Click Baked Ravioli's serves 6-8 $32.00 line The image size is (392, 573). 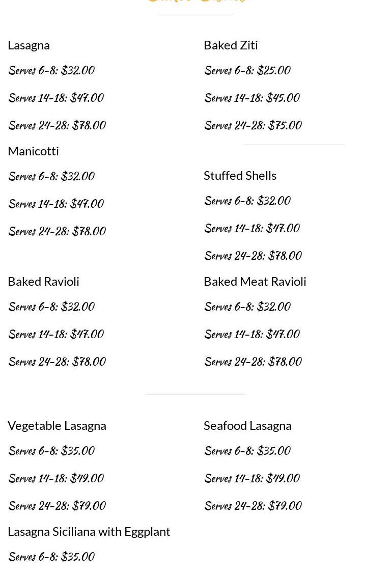(x=51, y=307)
